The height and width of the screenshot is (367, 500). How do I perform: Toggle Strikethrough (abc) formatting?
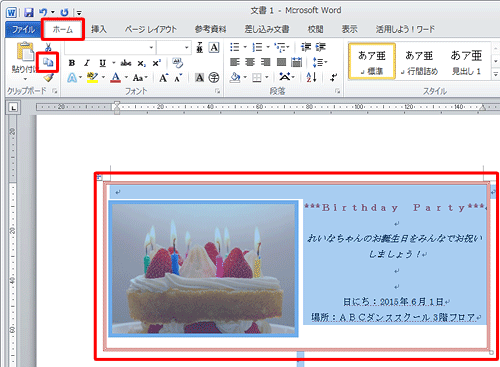126,63
